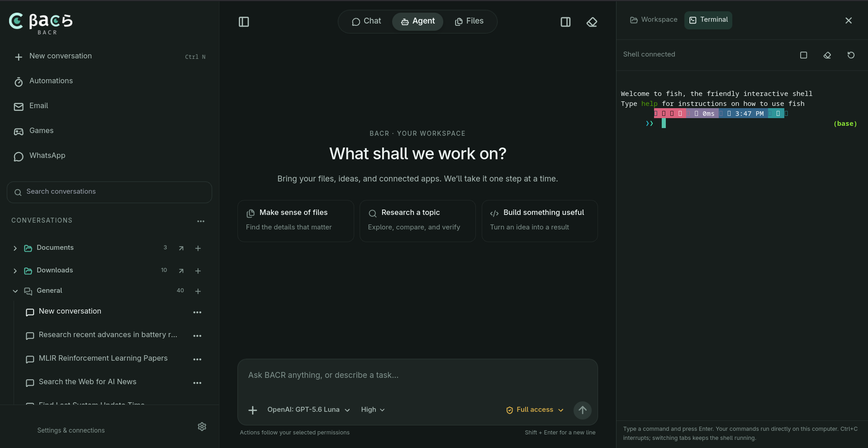The image size is (868, 448).
Task: Open settings gear icon
Action: (202, 427)
